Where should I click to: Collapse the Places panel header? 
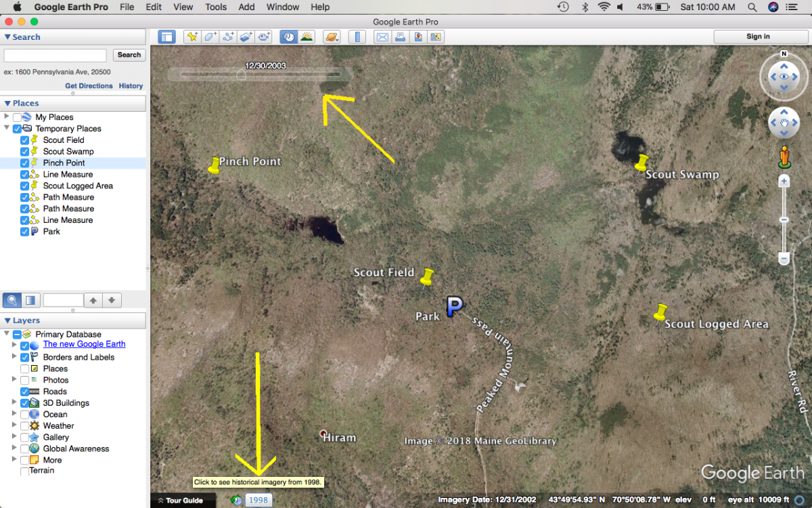(73, 104)
